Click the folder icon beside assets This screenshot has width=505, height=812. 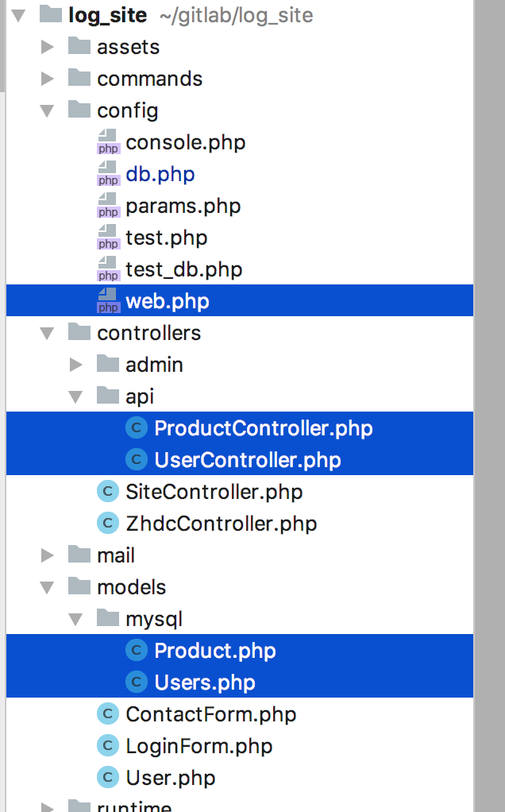tap(79, 46)
